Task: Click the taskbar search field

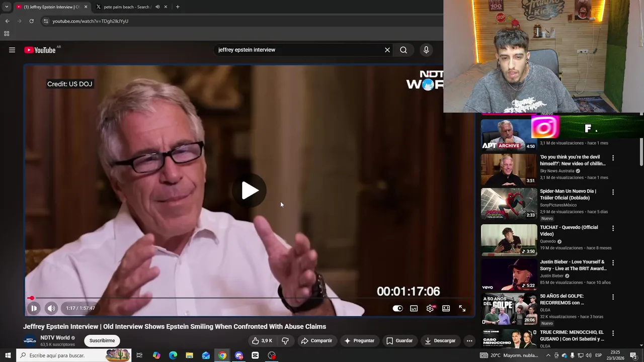Action: click(74, 355)
